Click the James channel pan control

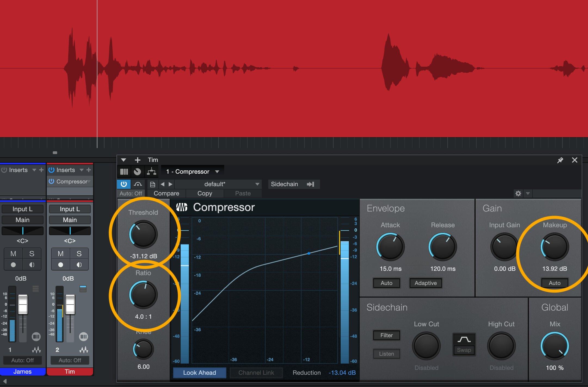tap(23, 231)
